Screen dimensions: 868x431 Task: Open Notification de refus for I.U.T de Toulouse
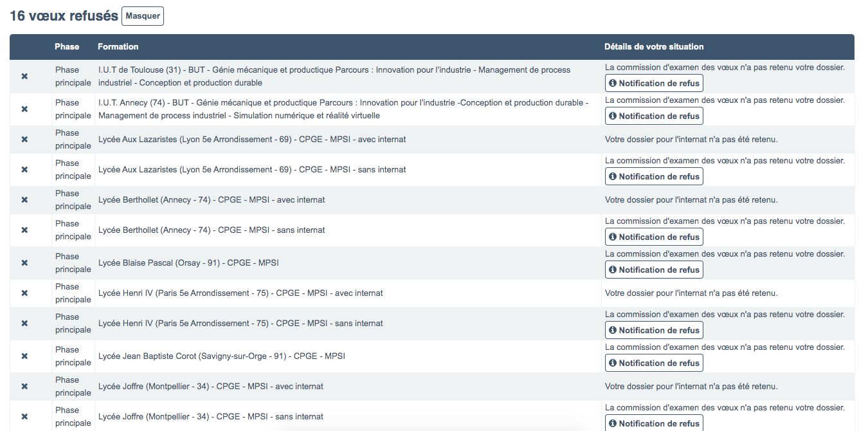click(654, 84)
